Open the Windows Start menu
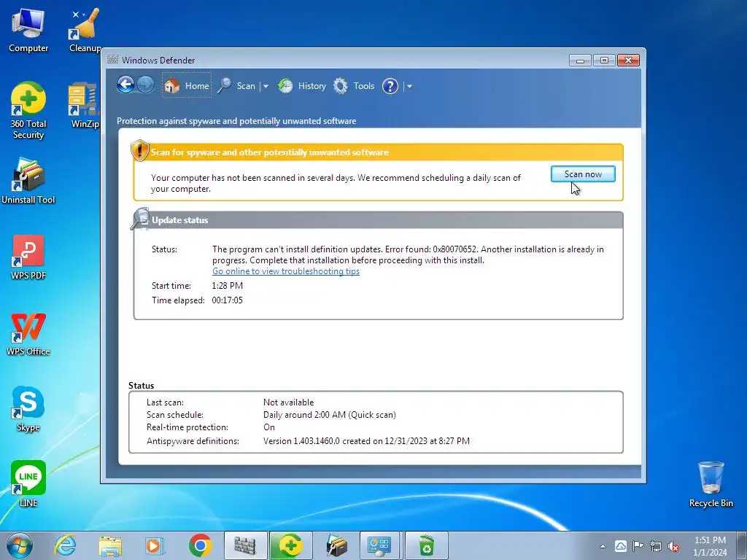The width and height of the screenshot is (747, 560). click(20, 545)
